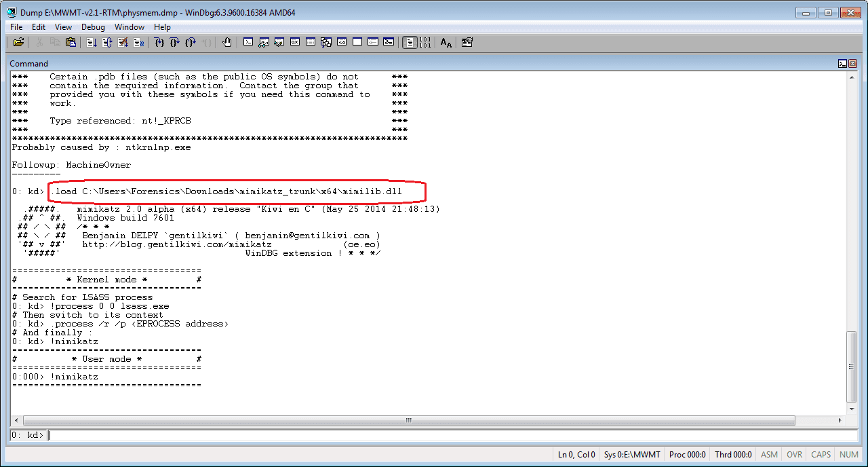Click the 'Ln 0, Col 0' status entry
This screenshot has height=467, width=868.
[576, 455]
